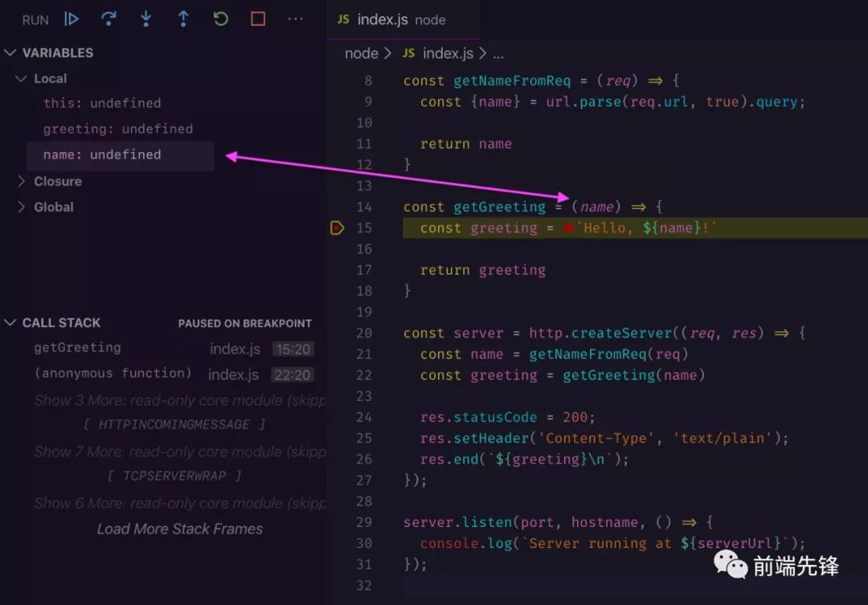Viewport: 868px width, 605px height.
Task: Open the node breadcrumb menu
Action: 362,53
